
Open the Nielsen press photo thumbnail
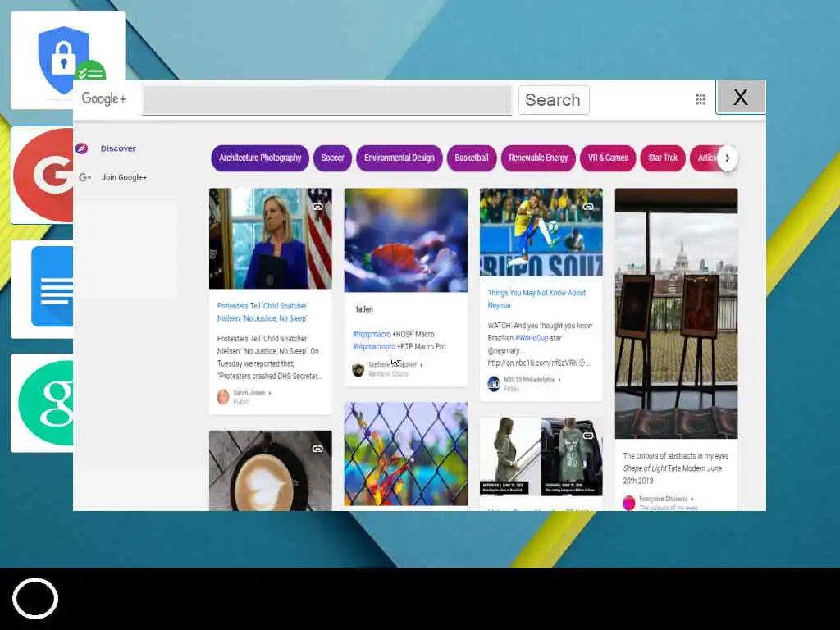[x=270, y=239]
